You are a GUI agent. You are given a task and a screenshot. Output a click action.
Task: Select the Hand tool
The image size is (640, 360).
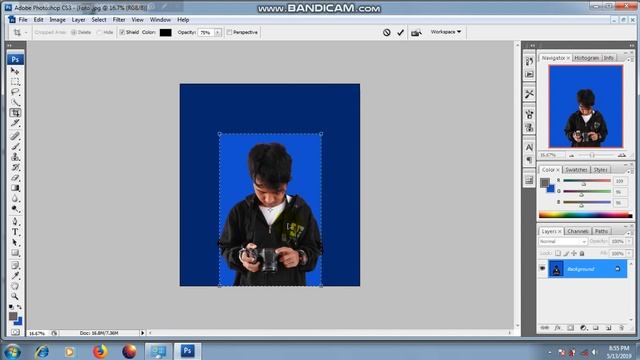click(x=15, y=286)
